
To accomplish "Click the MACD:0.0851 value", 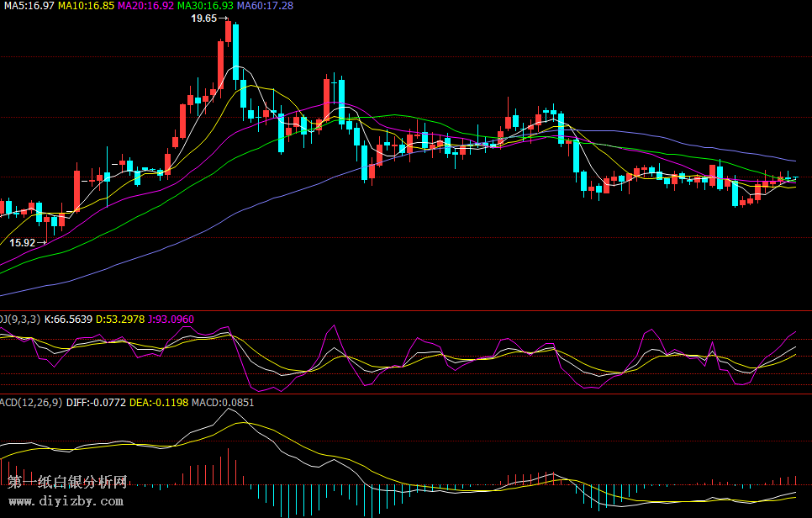I will 223,403.
